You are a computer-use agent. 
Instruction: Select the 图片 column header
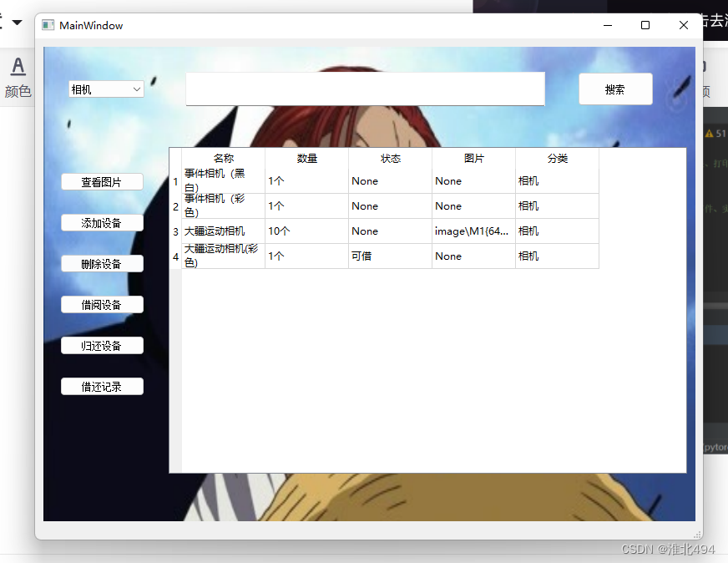[x=474, y=159]
